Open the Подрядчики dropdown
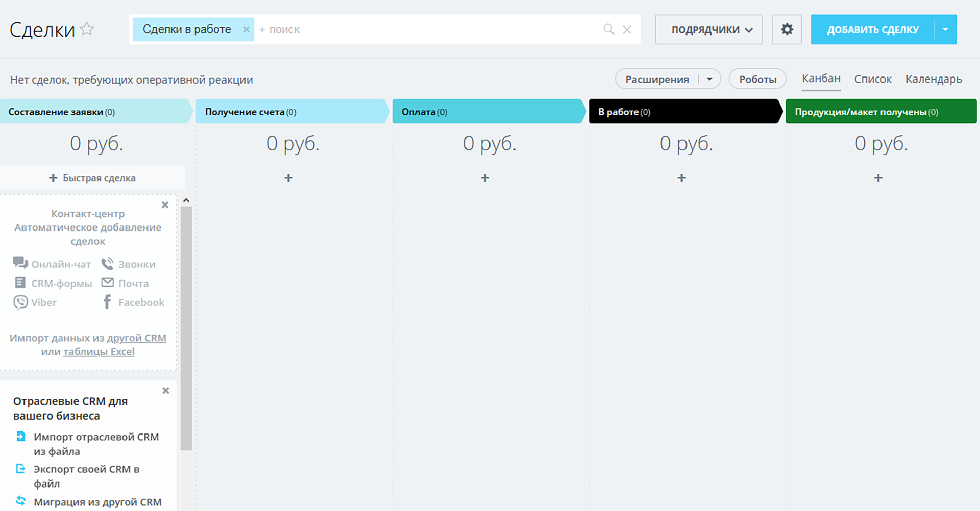This screenshot has height=511, width=980. click(708, 30)
